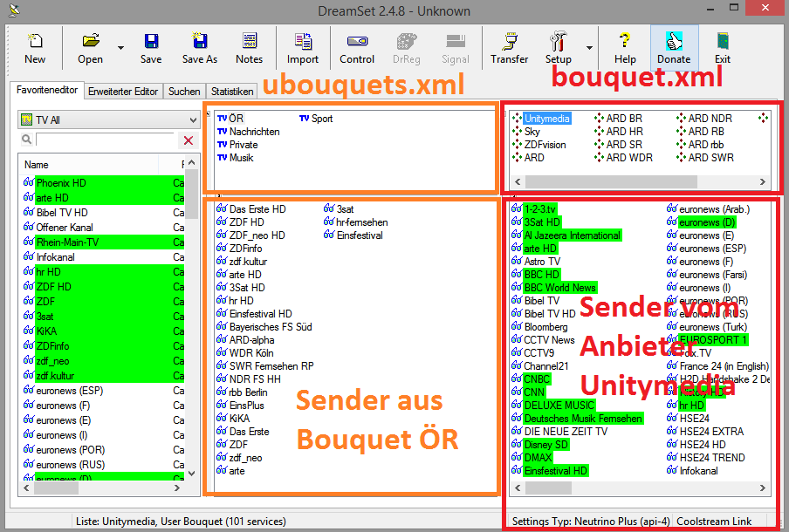This screenshot has width=789, height=532.
Task: Expand the Open button dropdown arrow
Action: pos(120,48)
